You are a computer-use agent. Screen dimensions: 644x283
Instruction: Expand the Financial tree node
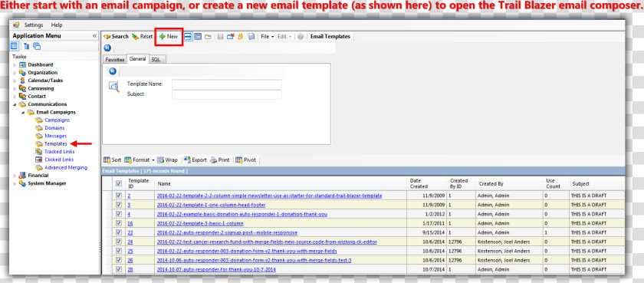(15, 176)
